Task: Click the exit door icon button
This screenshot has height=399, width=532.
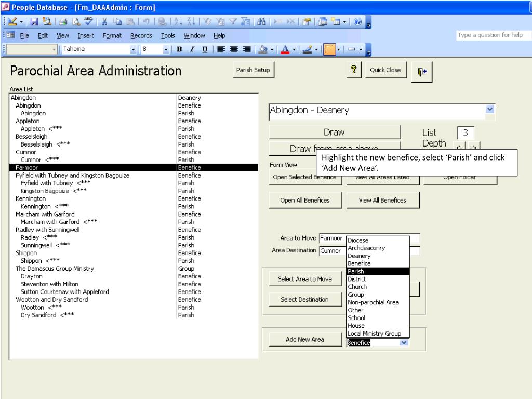Action: coord(422,72)
